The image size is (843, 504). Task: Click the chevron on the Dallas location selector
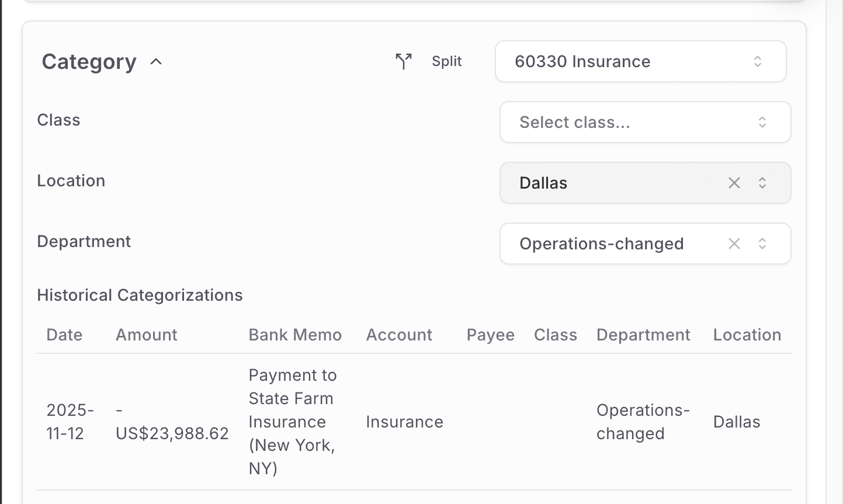762,183
